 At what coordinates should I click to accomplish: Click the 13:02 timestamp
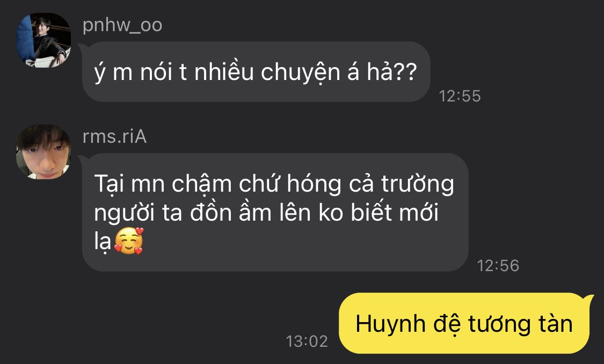click(x=307, y=341)
